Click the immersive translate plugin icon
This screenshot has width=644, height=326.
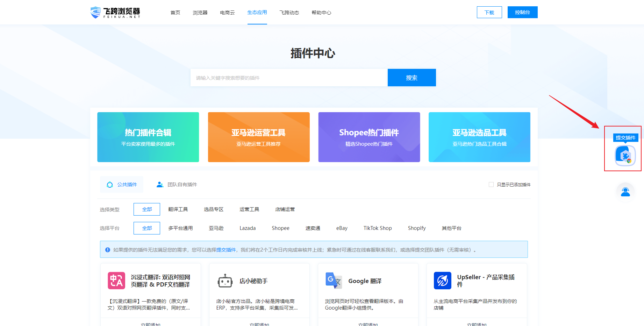[116, 281]
